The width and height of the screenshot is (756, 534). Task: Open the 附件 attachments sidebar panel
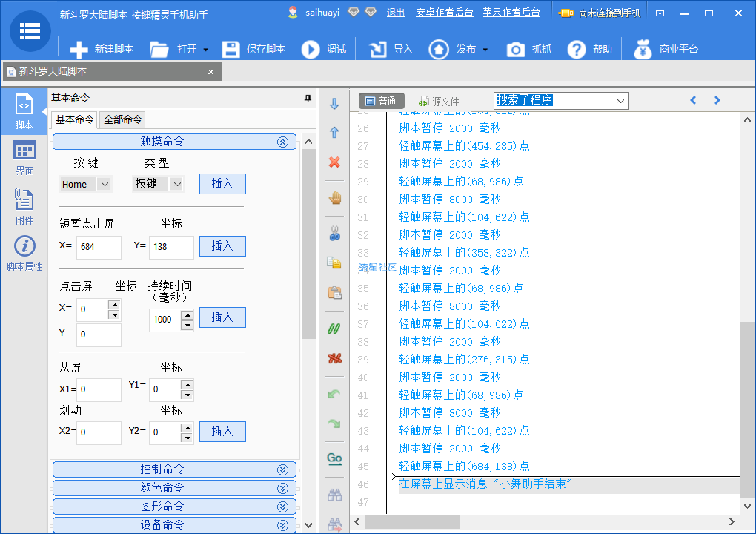[x=24, y=206]
